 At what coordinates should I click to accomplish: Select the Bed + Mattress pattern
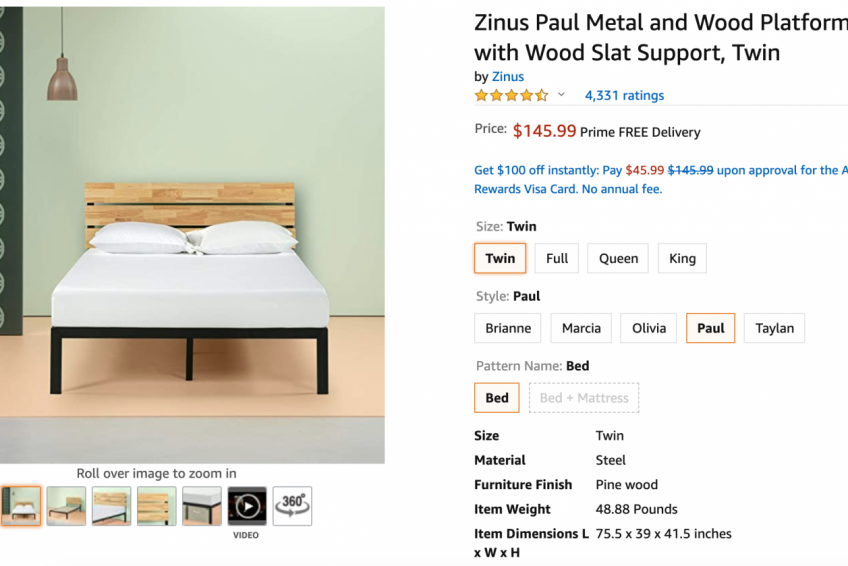(x=584, y=397)
